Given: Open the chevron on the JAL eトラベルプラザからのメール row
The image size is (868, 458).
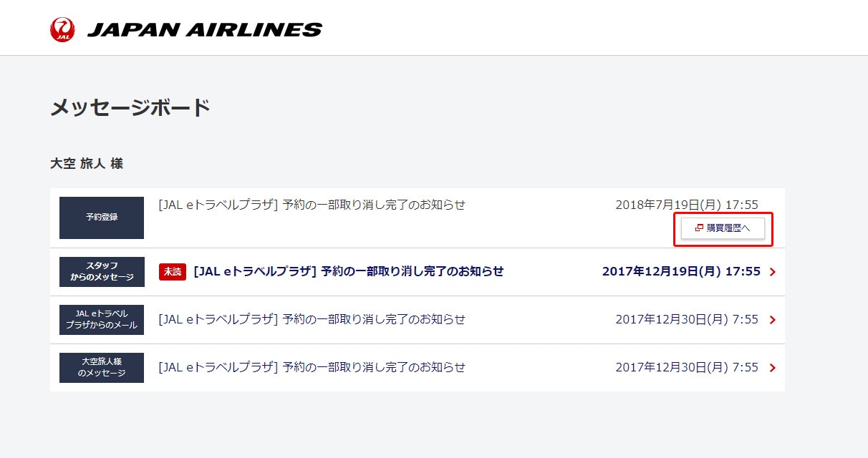Looking at the screenshot, I should coord(772,320).
